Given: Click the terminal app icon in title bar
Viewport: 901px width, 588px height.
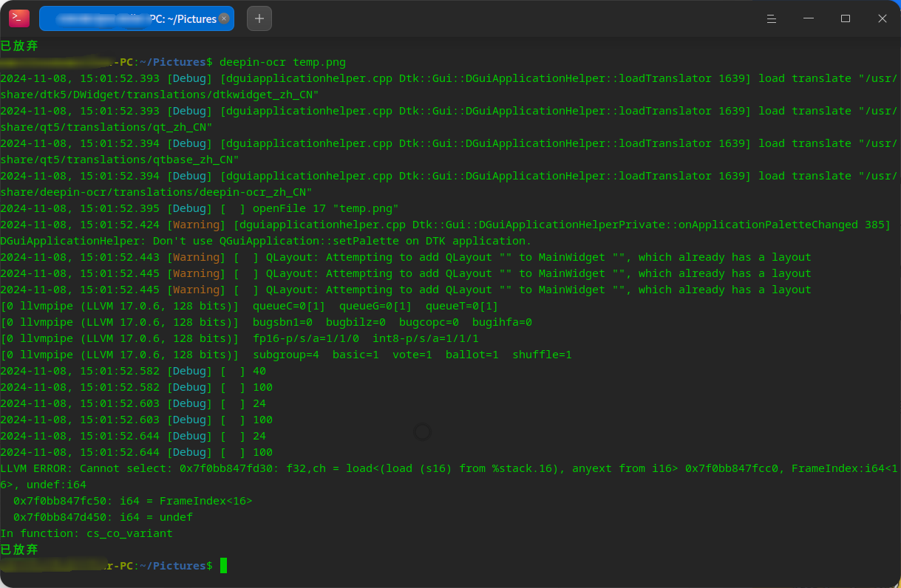Looking at the screenshot, I should (18, 18).
